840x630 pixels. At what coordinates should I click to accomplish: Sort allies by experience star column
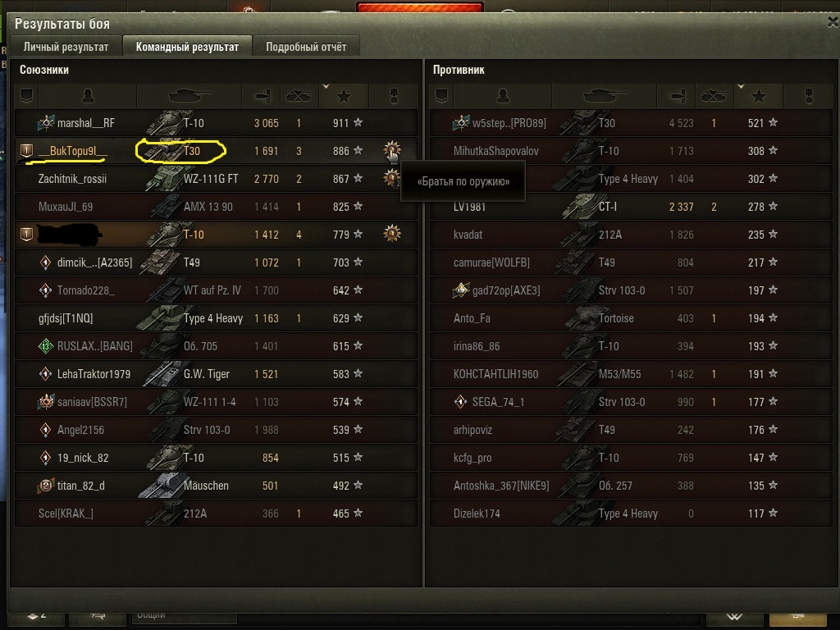(x=344, y=97)
